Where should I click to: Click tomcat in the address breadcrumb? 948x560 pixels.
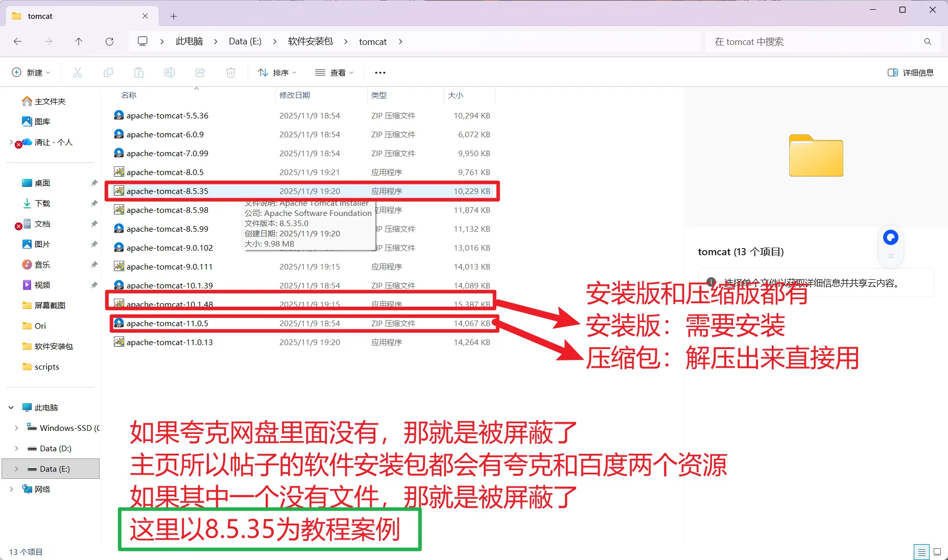pyautogui.click(x=373, y=41)
